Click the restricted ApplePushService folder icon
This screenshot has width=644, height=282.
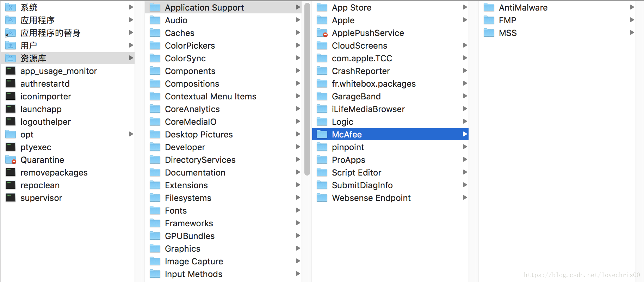[x=322, y=33]
